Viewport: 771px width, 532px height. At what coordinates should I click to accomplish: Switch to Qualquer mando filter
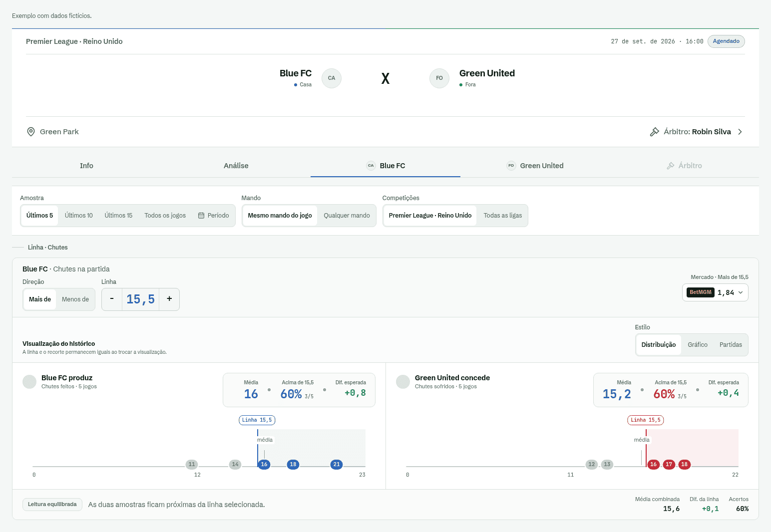[347, 216]
